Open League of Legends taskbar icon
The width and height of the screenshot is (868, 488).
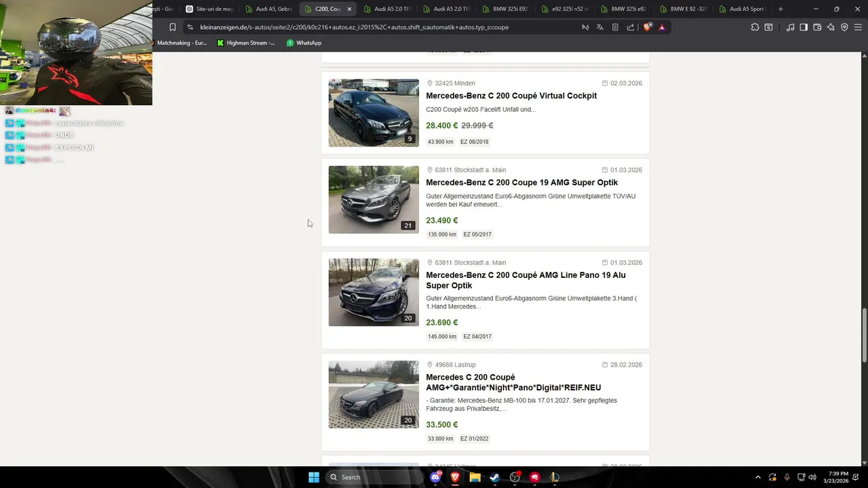[x=554, y=477]
